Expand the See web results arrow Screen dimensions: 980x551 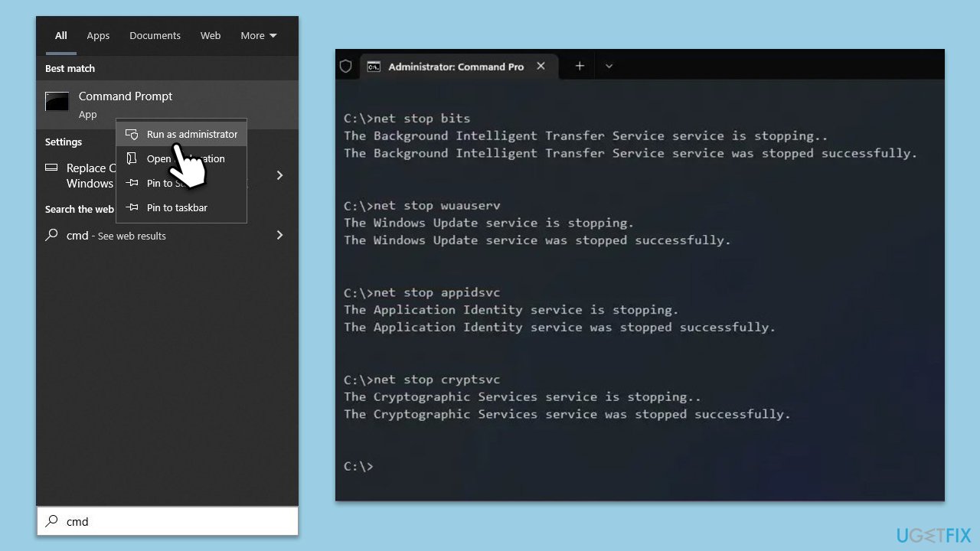279,236
